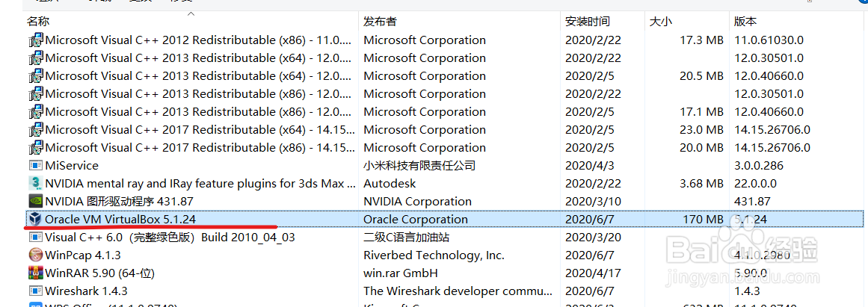Click the icon of Visual C++ 2012 Redistributable (x86)

tap(35, 40)
